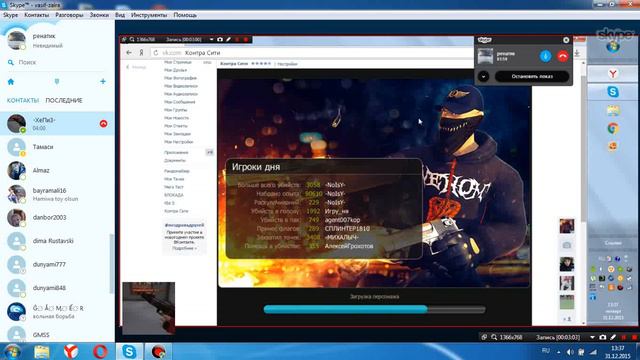Select contact dunyami848
Viewport: 640px width, 360px height.
click(x=57, y=288)
